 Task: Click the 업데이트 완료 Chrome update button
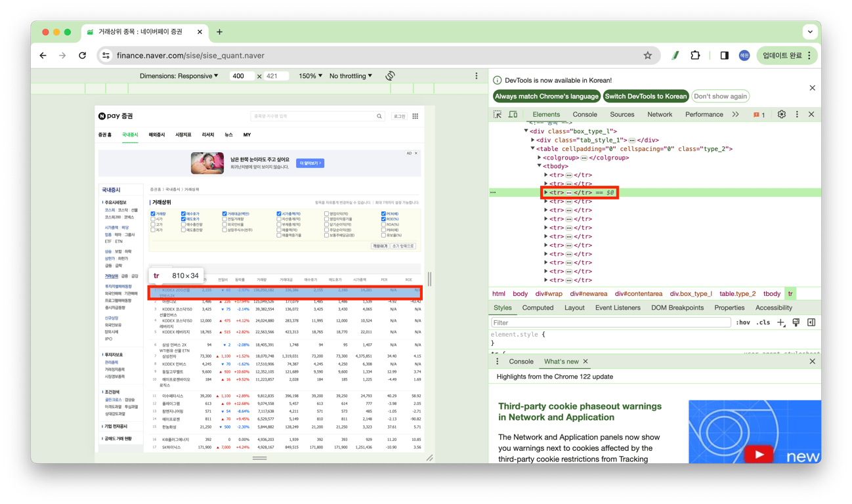(x=788, y=56)
